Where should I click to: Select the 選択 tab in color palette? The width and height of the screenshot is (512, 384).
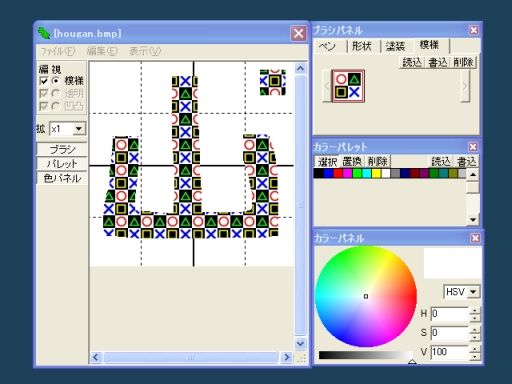[x=327, y=162]
